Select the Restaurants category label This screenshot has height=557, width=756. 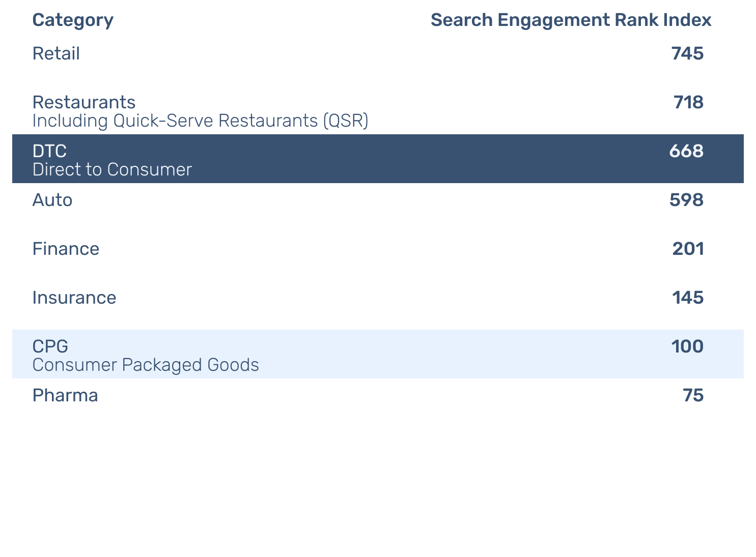click(x=84, y=102)
